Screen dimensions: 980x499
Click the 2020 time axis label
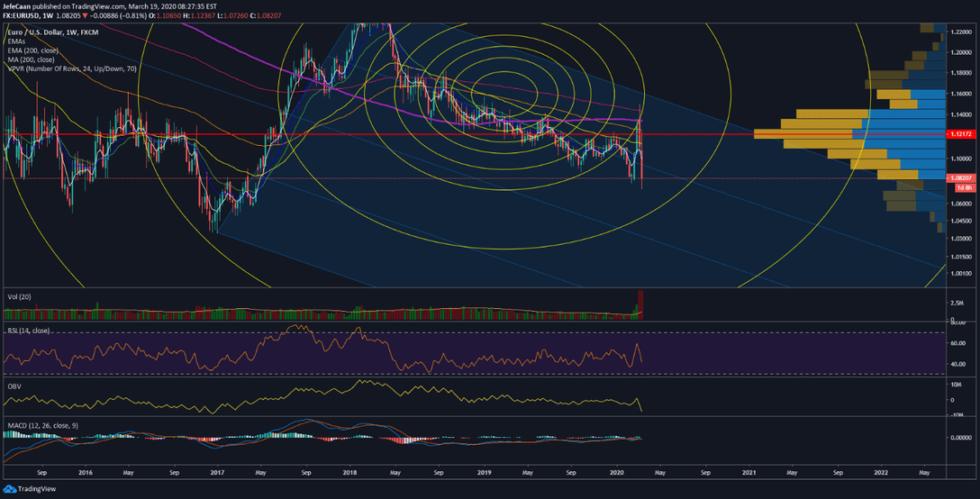[617, 473]
